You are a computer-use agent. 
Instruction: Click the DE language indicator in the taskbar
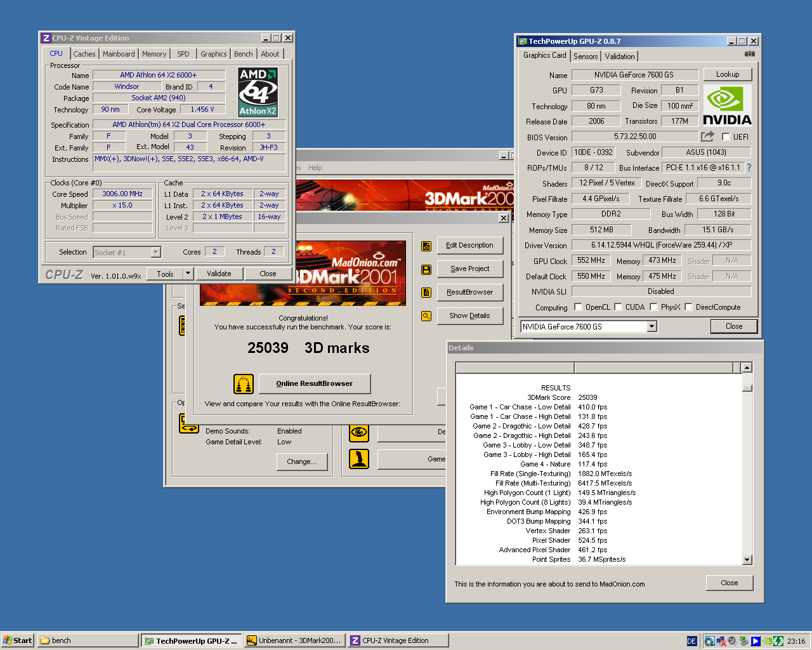691,641
